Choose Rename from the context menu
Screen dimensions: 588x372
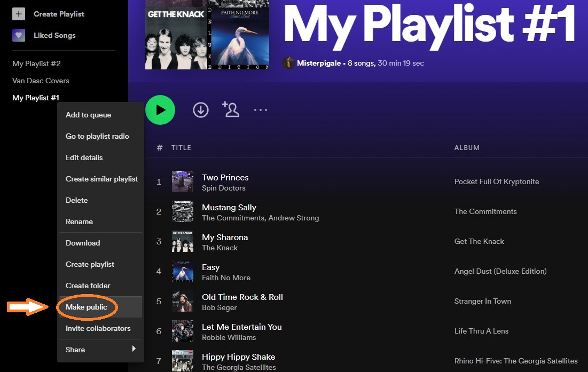click(x=80, y=221)
